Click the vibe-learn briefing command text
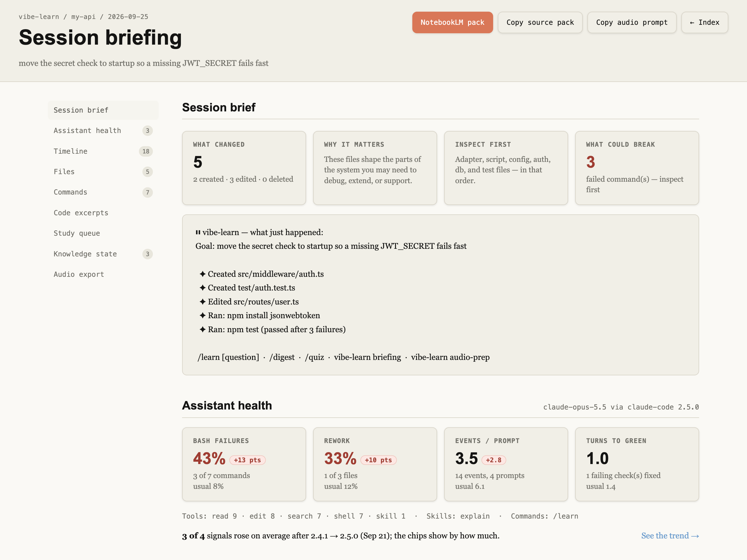The width and height of the screenshot is (747, 560). [367, 357]
